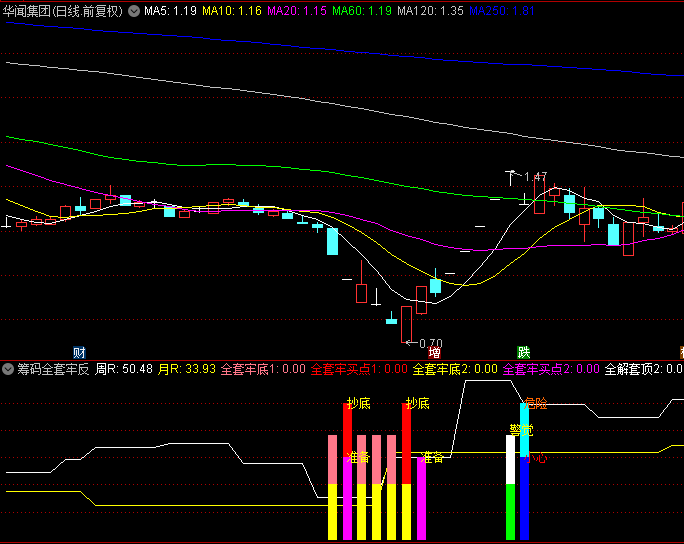This screenshot has width=684, height=544.
Task: Click the 财 financial report marker
Action: [79, 352]
